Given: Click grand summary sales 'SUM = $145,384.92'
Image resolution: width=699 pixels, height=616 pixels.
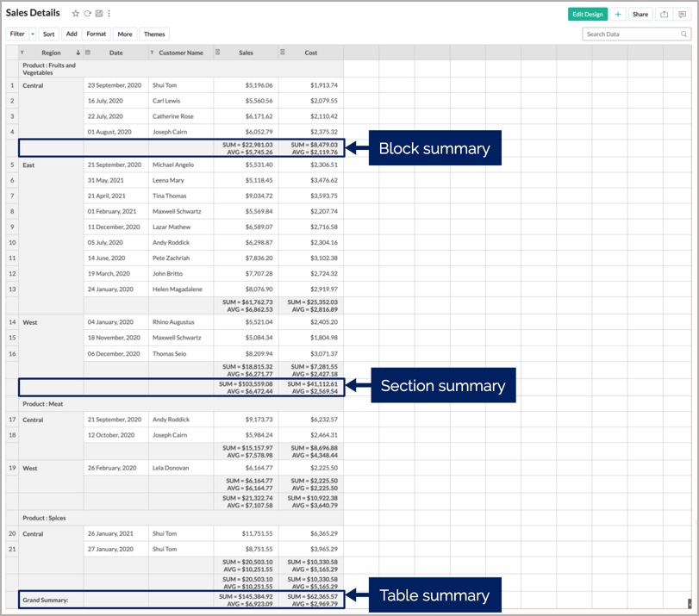Looking at the screenshot, I should [x=246, y=596].
